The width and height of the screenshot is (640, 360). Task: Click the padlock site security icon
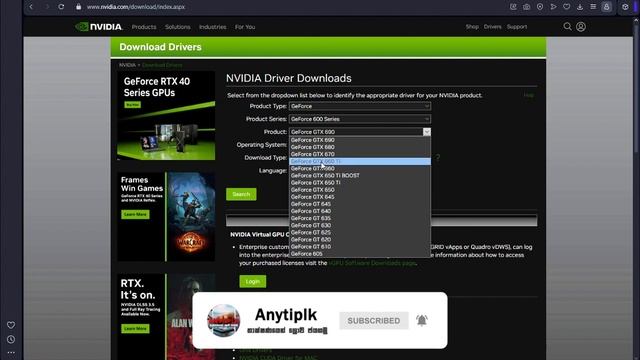pos(78,7)
